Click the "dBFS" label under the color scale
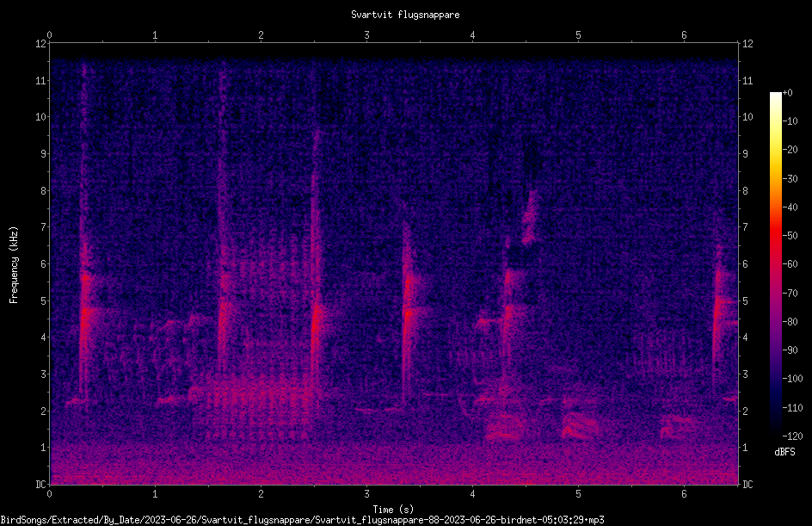The width and height of the screenshot is (812, 526). point(784,452)
